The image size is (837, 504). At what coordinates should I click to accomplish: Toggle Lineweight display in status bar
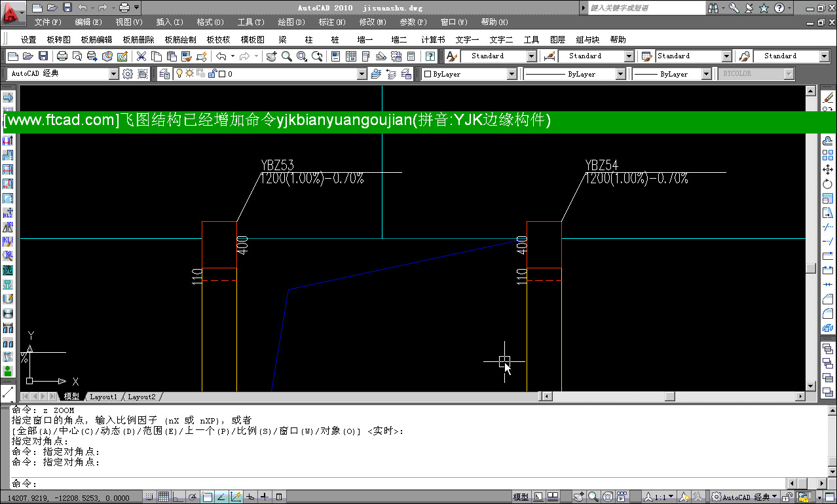(265, 497)
